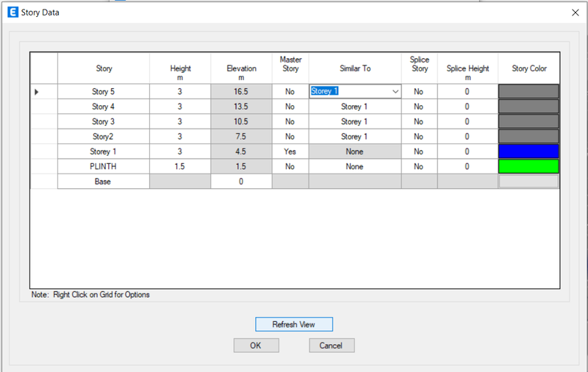Toggle Splice Story for Story 5
The image size is (588, 372).
[x=419, y=91]
